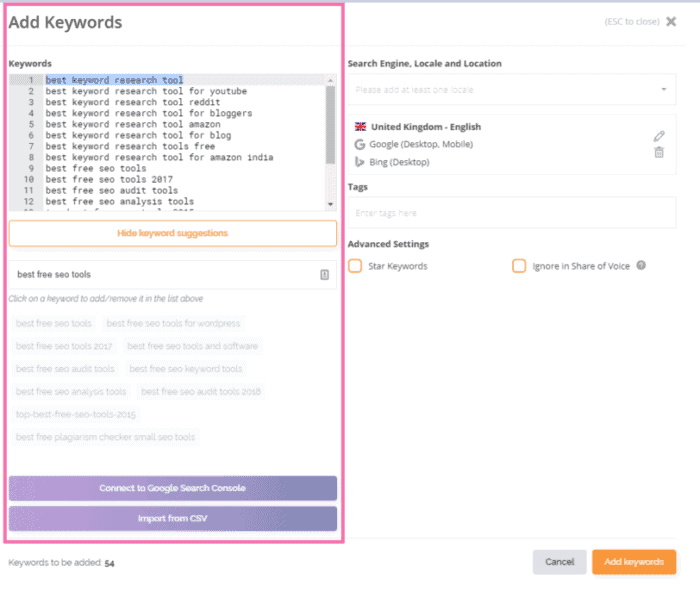This screenshot has width=700, height=591.
Task: Toggle the first suggestion chip 'best free seo tools'
Action: (54, 323)
